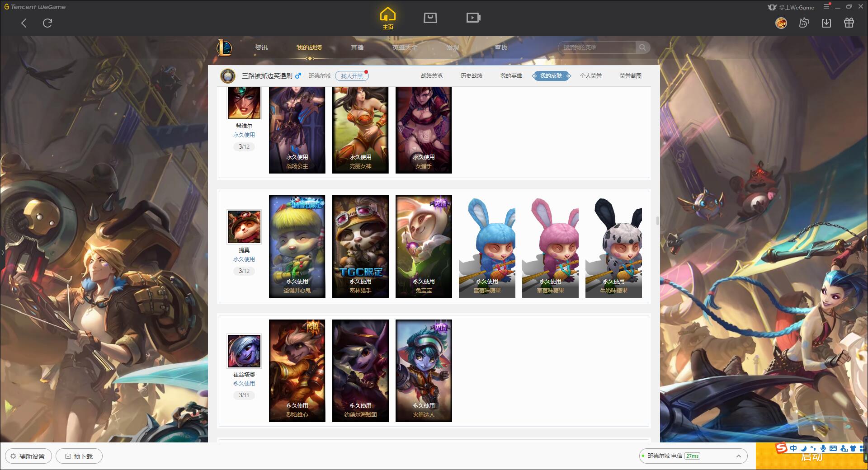
Task: Open the 兔宝宝 skin card
Action: 424,246
